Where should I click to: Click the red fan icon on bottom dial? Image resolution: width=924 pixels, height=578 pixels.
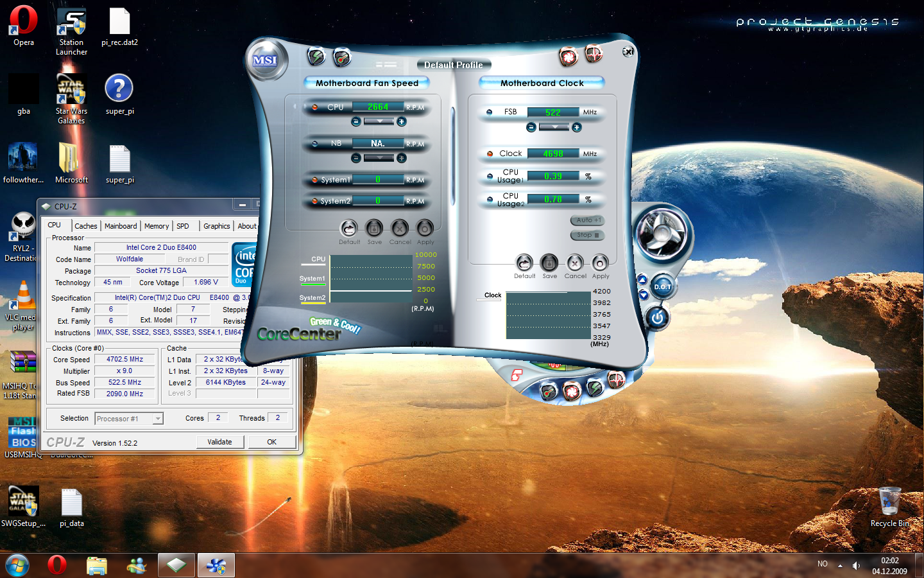click(x=572, y=390)
